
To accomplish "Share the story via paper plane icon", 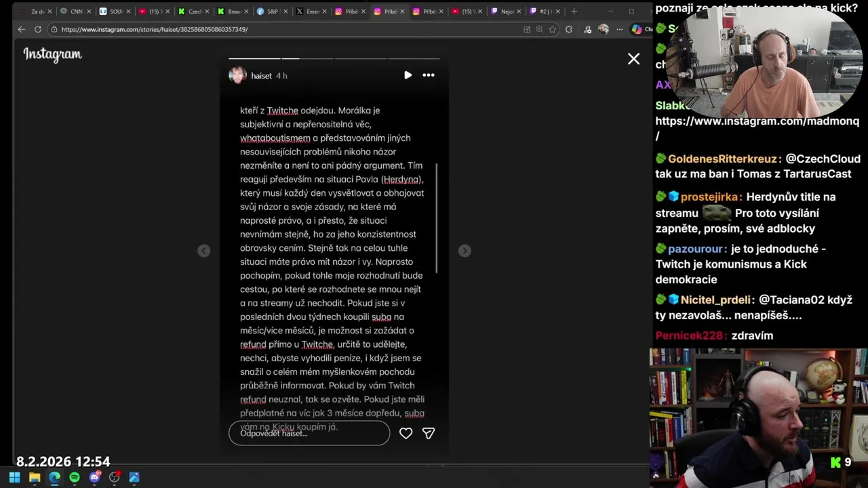I will (429, 433).
